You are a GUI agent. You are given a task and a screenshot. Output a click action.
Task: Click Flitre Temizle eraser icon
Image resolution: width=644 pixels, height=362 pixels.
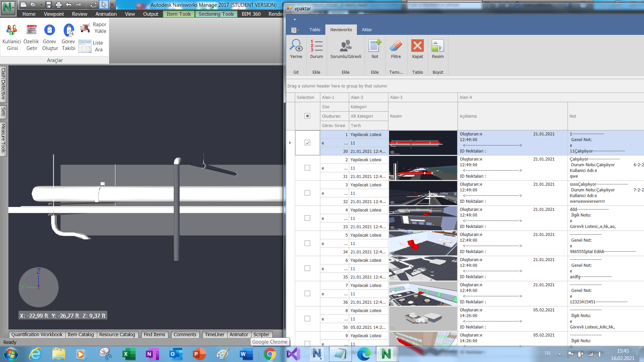click(396, 46)
